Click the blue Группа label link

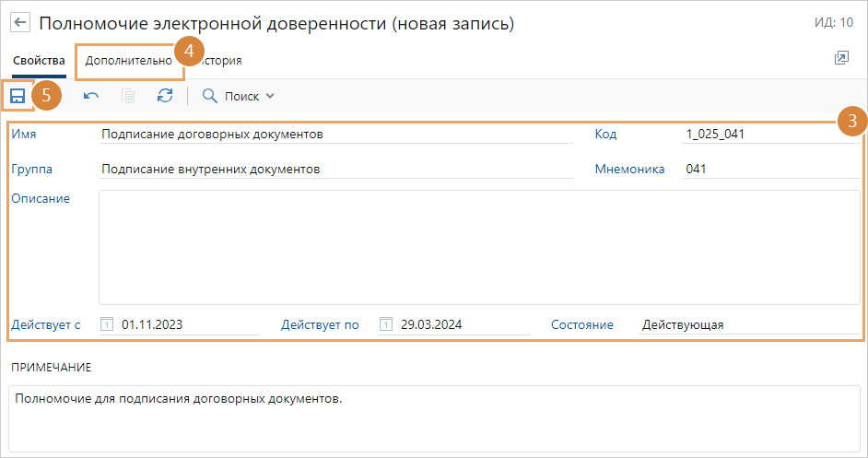pos(32,170)
